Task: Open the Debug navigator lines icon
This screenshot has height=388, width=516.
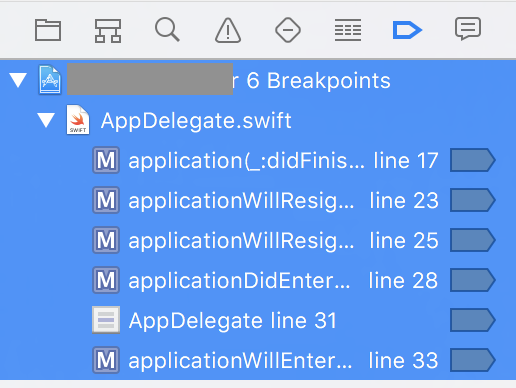Action: pyautogui.click(x=348, y=30)
